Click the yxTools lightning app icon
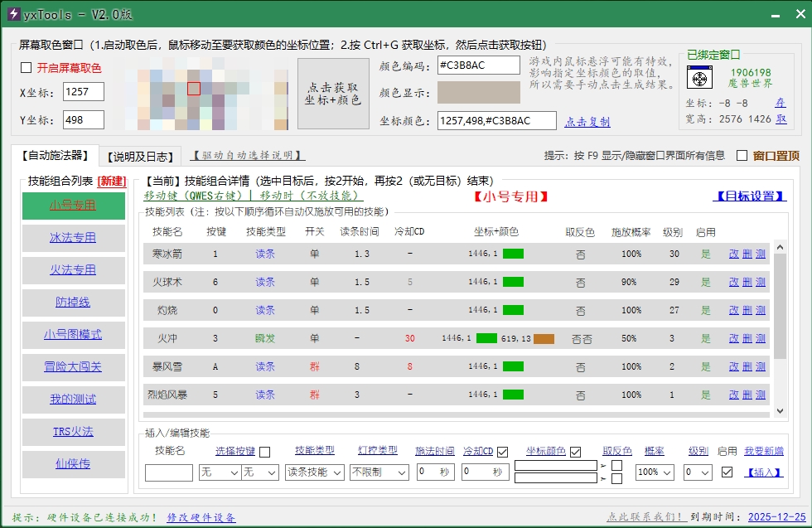Image resolution: width=812 pixels, height=528 pixels. point(12,16)
